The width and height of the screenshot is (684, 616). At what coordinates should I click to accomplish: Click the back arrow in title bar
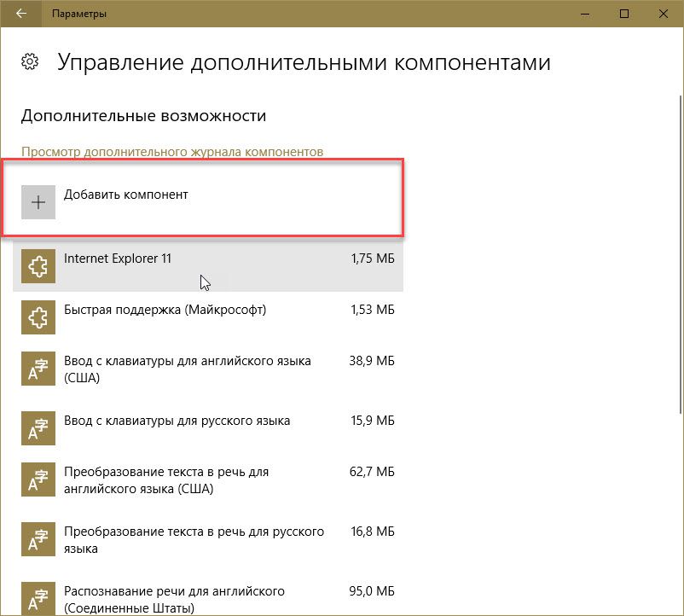click(21, 14)
